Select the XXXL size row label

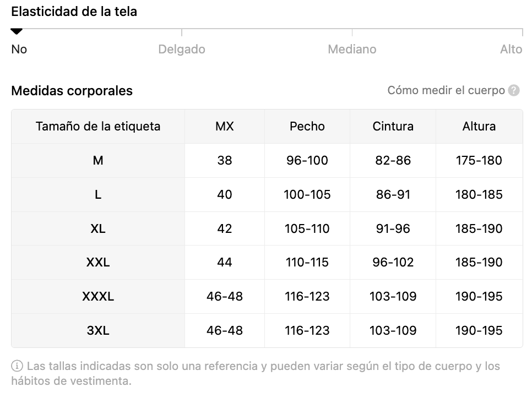98,297
